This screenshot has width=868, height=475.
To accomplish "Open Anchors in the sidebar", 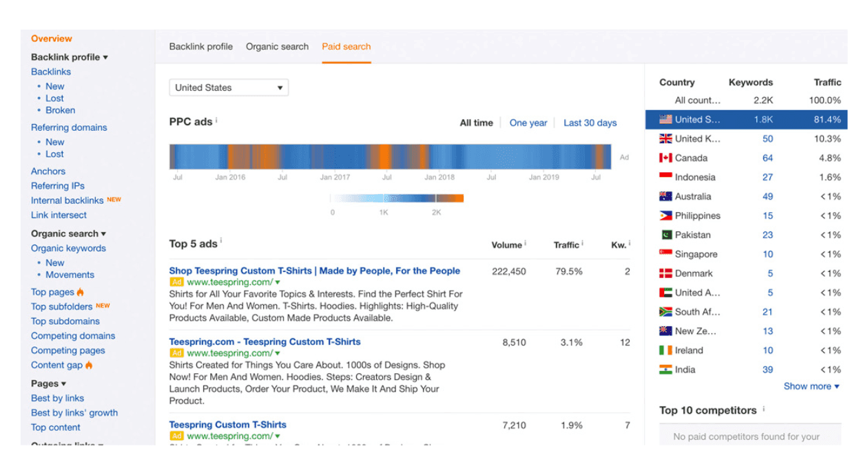I will pos(48,171).
